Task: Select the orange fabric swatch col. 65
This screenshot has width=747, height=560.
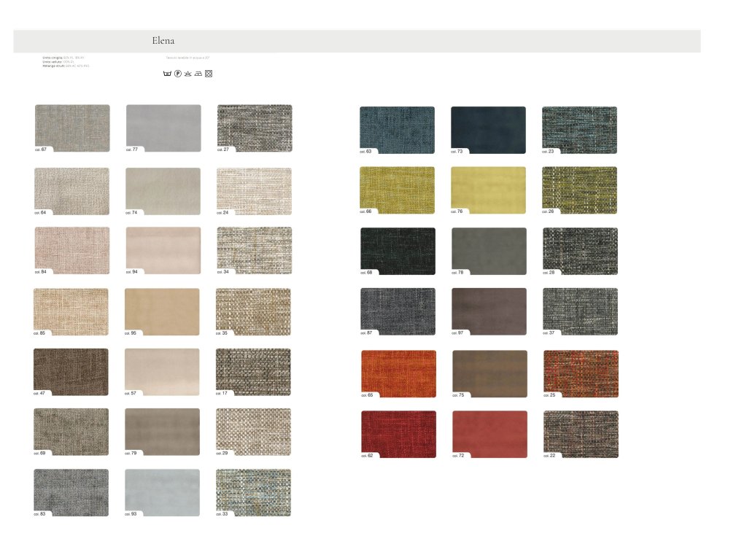Action: (398, 373)
